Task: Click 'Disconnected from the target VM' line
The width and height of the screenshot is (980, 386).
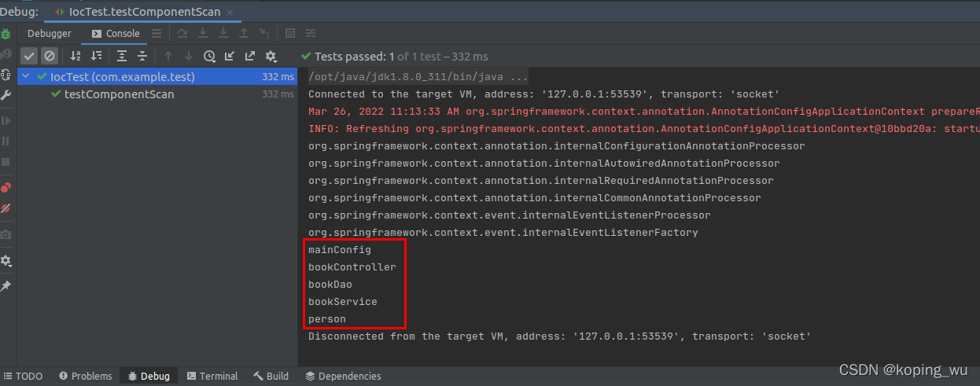Action: coord(560,336)
